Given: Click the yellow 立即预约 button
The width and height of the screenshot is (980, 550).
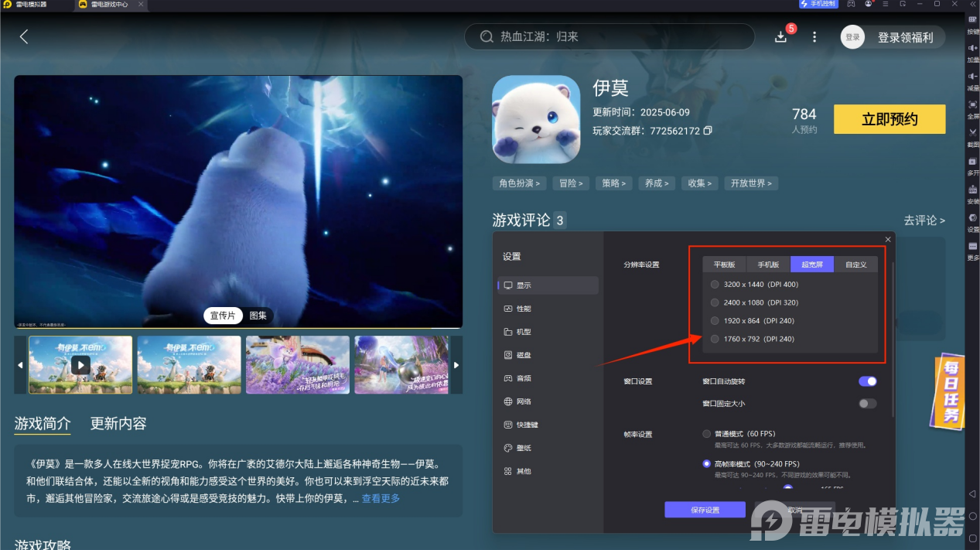Looking at the screenshot, I should [x=890, y=119].
